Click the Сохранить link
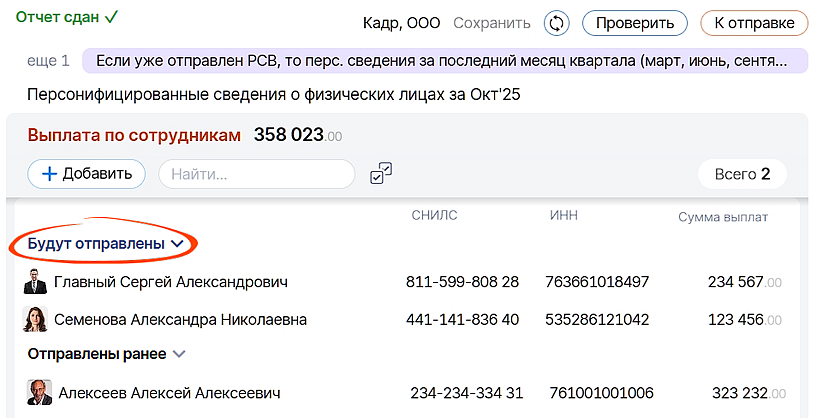 (491, 22)
